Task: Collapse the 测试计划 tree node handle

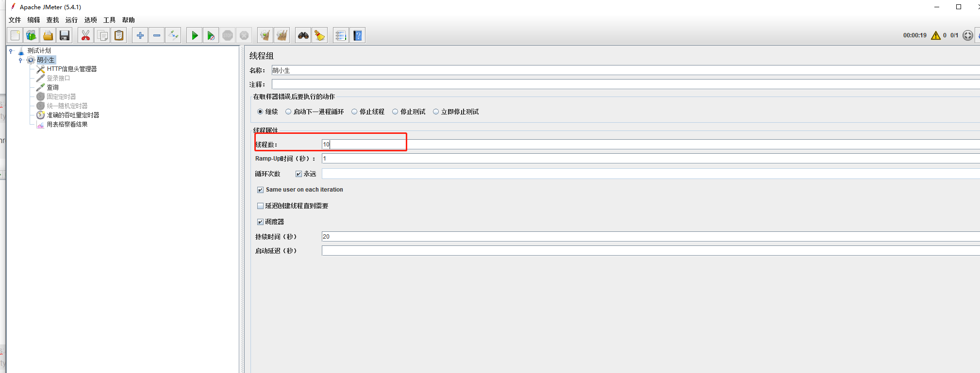Action: [11, 50]
